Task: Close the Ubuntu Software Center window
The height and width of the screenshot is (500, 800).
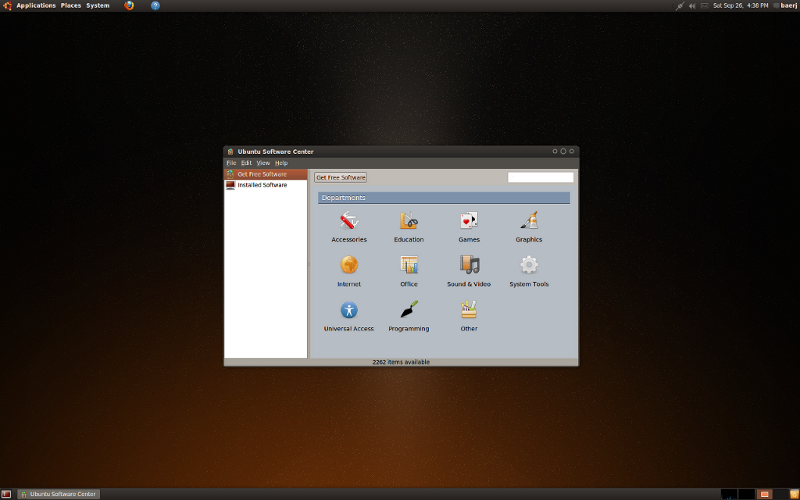Action: pyautogui.click(x=571, y=151)
